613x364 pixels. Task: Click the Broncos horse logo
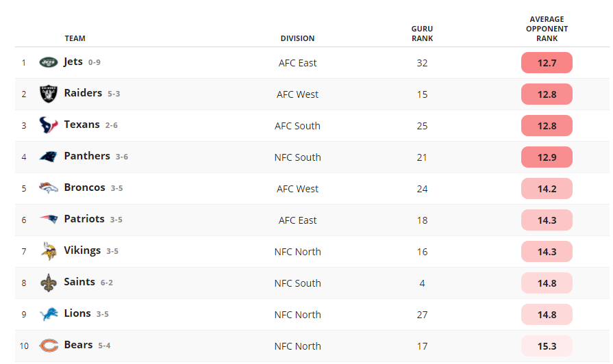click(x=49, y=188)
